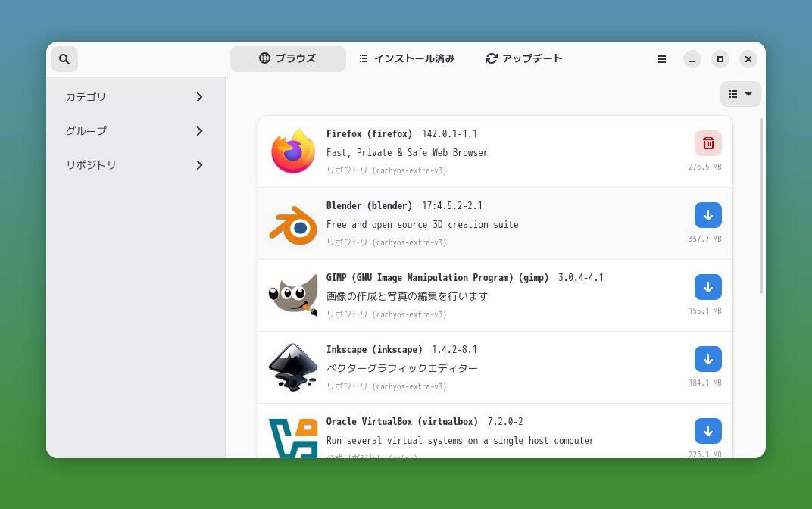Click Inkscape size 184.1 MB
Screen dimensions: 812x509
704,383
